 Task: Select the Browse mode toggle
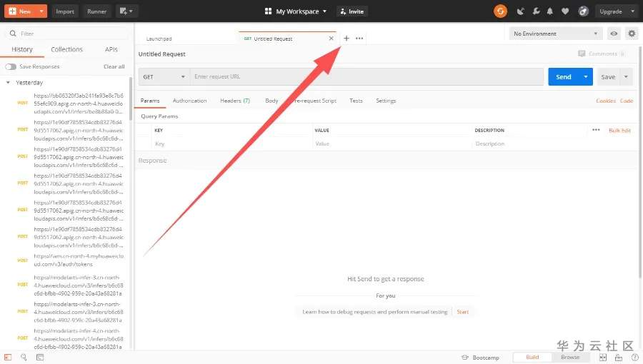point(570,357)
